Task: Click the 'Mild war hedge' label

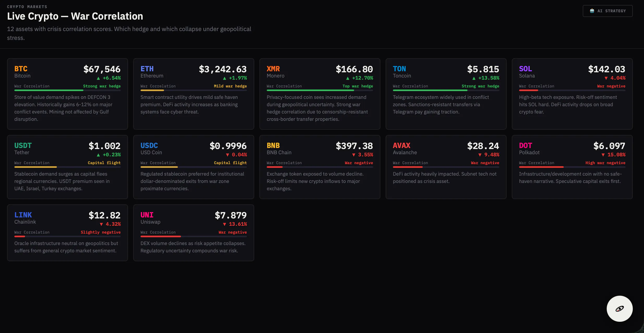Action: [230, 86]
